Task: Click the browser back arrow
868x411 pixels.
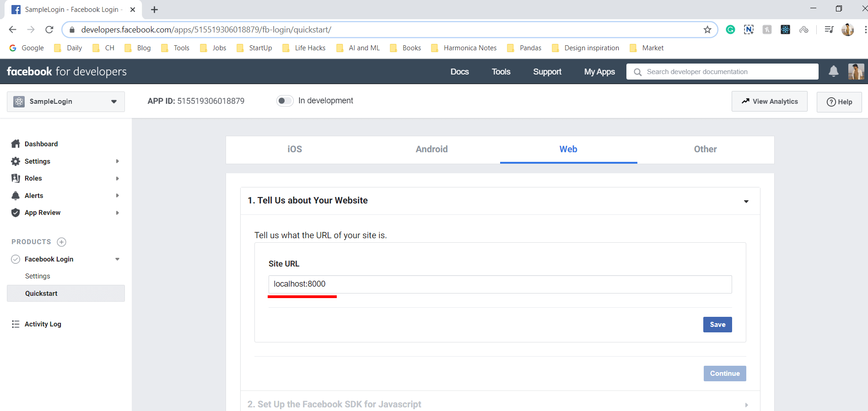Action: tap(12, 30)
